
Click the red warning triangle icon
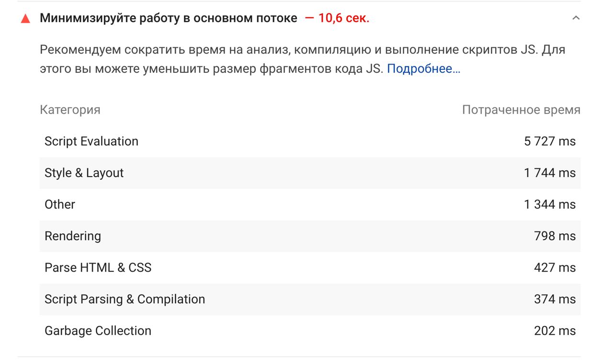pos(26,19)
